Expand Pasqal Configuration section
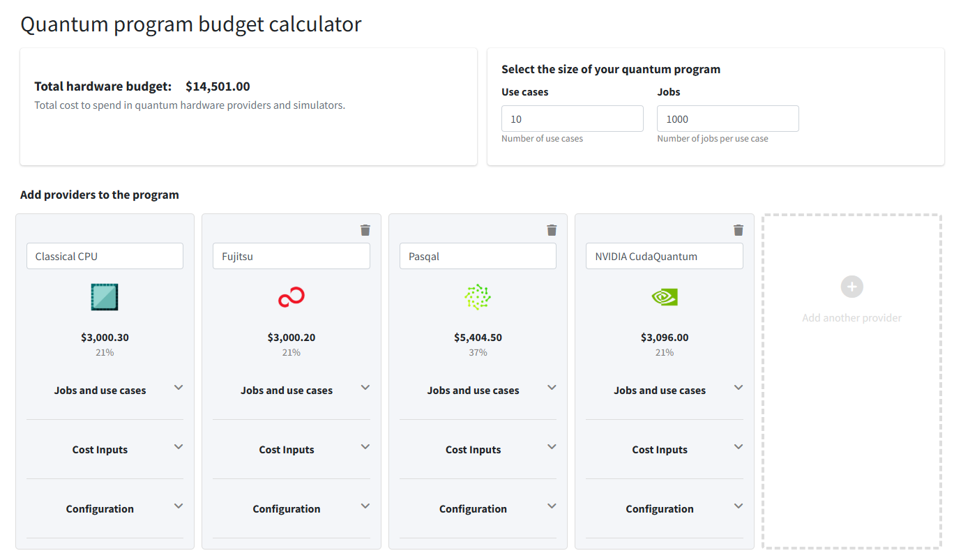The image size is (954, 560). point(552,506)
